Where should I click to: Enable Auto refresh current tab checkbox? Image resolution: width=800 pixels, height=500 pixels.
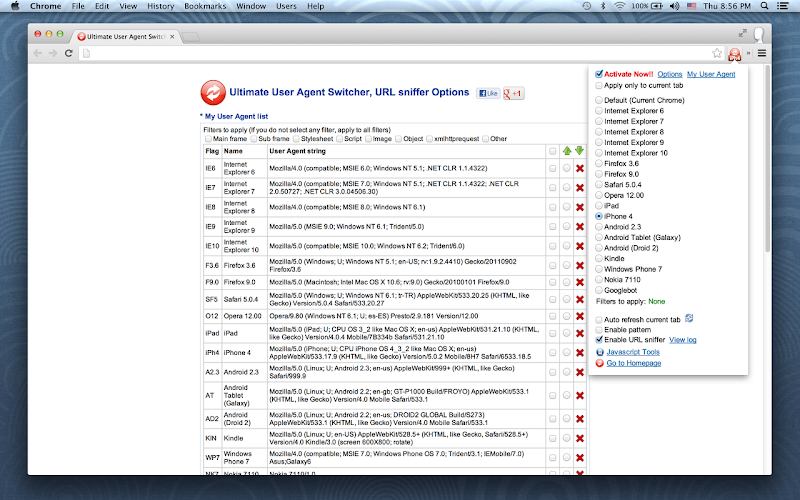point(599,320)
